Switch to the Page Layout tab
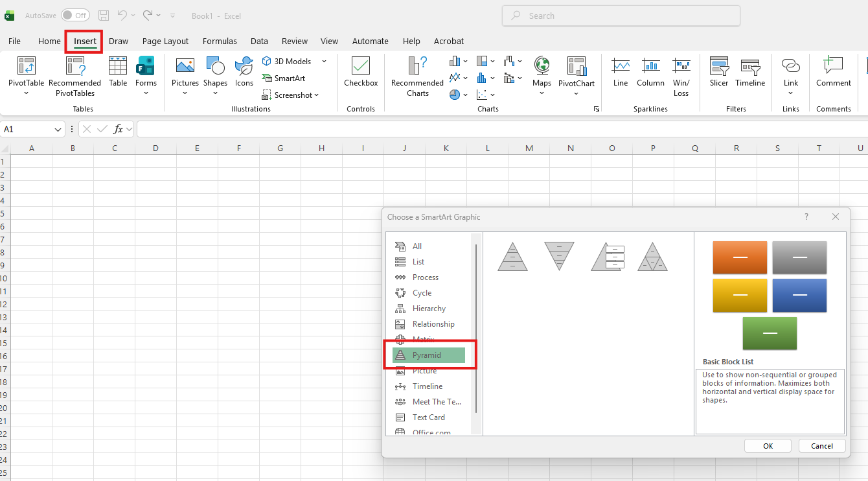Screen dimensions: 868x481 tap(165, 41)
